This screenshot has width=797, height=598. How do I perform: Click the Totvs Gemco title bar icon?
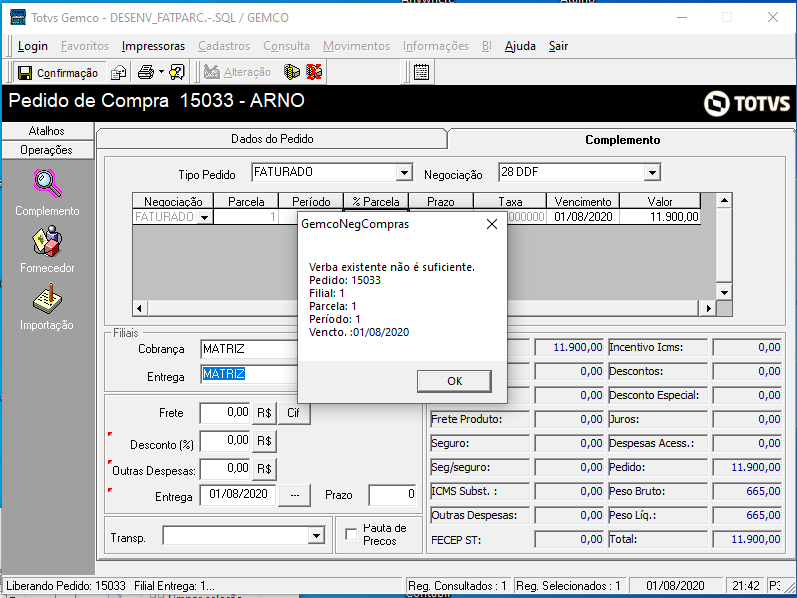point(18,17)
